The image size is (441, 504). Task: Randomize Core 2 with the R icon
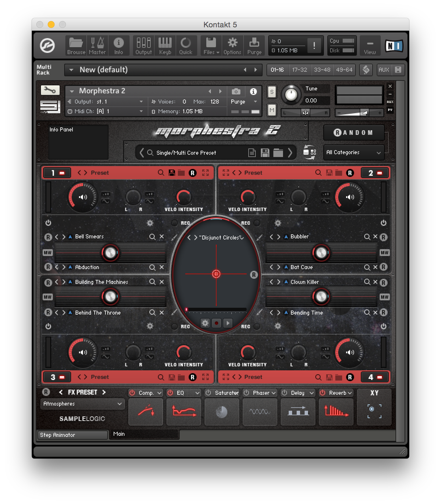(350, 173)
